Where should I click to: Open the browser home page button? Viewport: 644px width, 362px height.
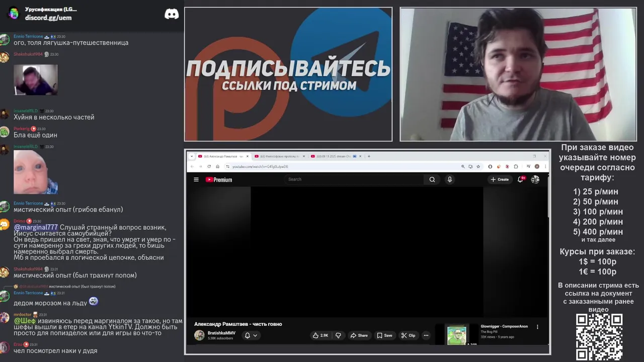(x=217, y=166)
